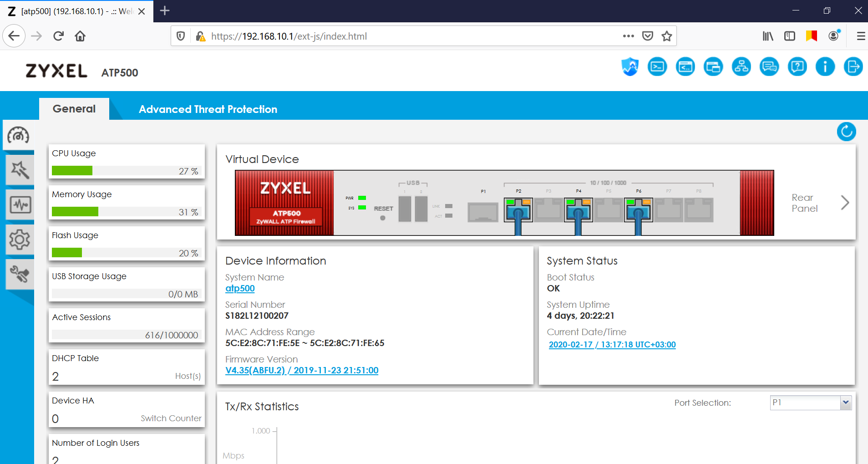Open the Object Reference windows icon
The width and height of the screenshot is (868, 464).
point(713,67)
